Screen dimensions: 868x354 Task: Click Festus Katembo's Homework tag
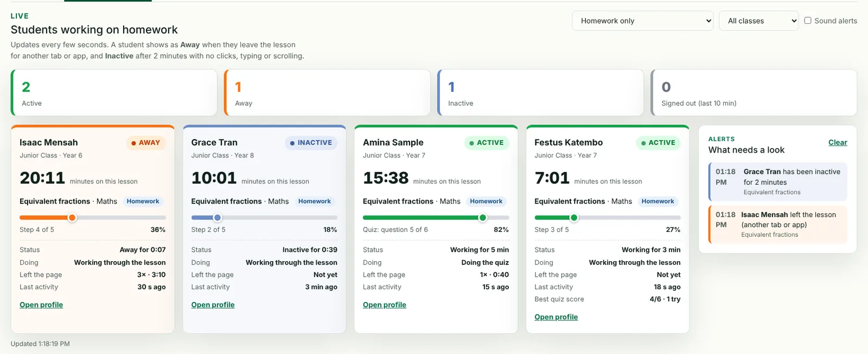[x=658, y=201]
